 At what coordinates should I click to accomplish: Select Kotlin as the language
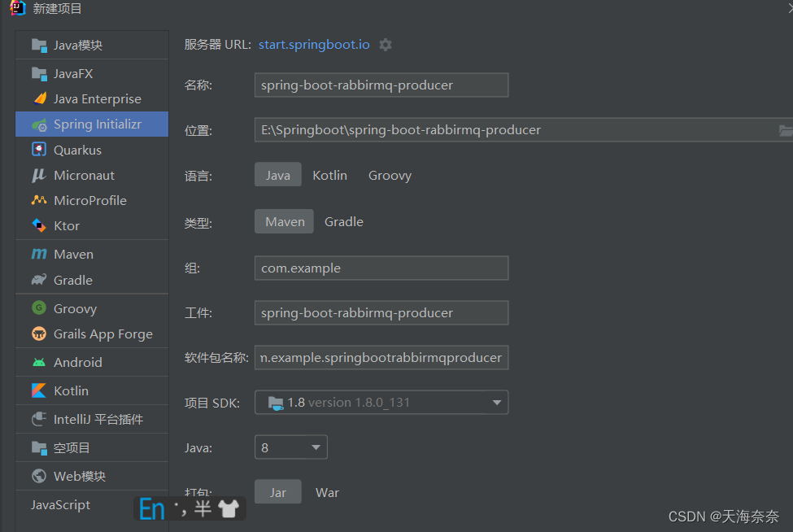click(329, 175)
